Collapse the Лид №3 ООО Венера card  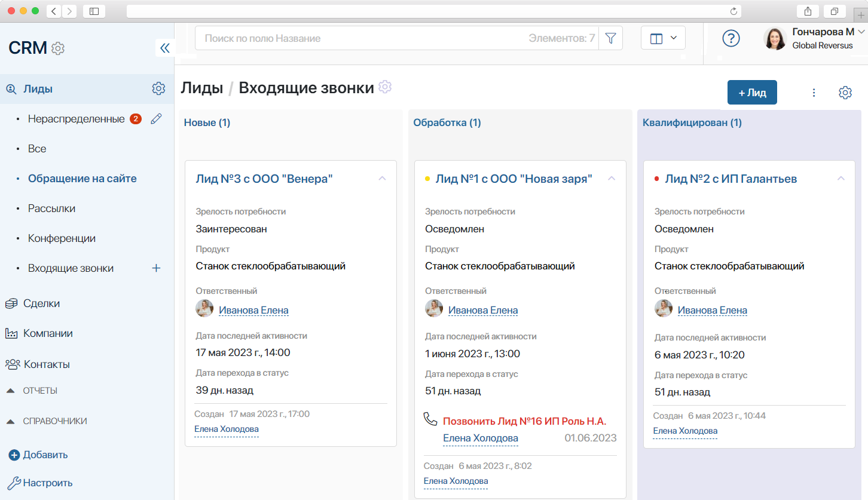(x=383, y=179)
